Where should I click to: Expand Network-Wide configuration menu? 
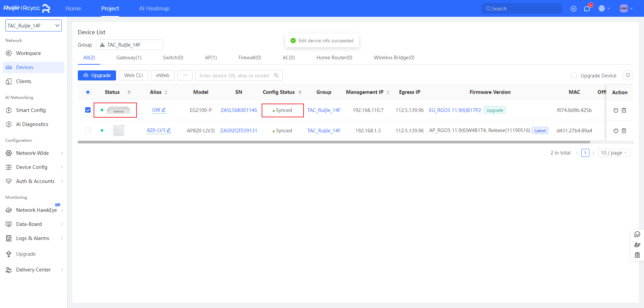coord(33,153)
